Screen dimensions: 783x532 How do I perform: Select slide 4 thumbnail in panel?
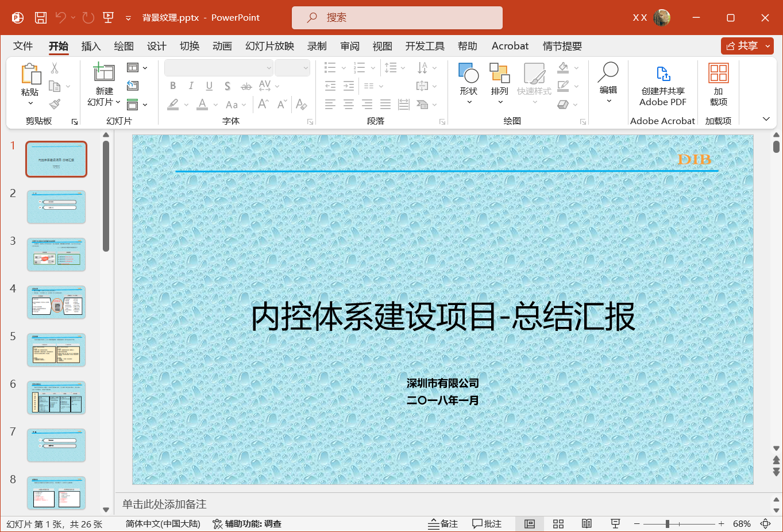56,302
